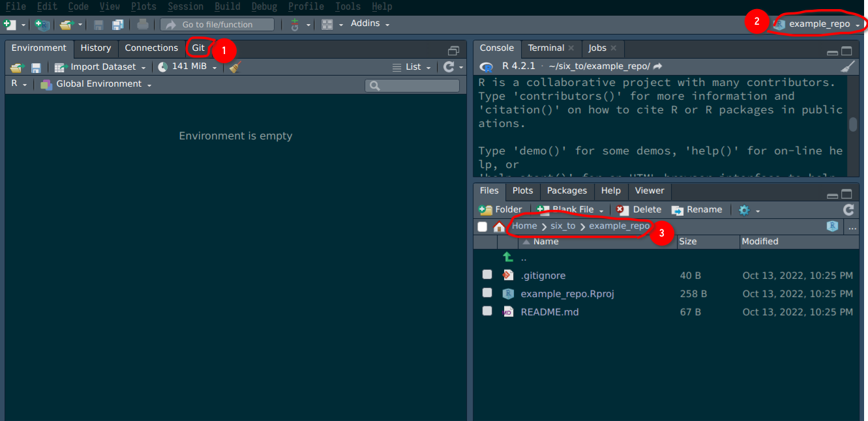
Task: Expand the Addins dropdown
Action: tap(370, 23)
